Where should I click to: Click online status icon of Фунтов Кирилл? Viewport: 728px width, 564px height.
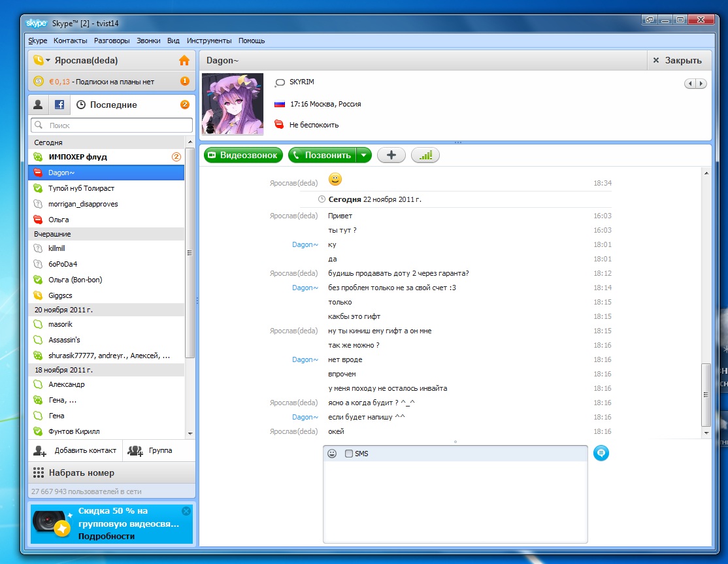click(x=38, y=431)
